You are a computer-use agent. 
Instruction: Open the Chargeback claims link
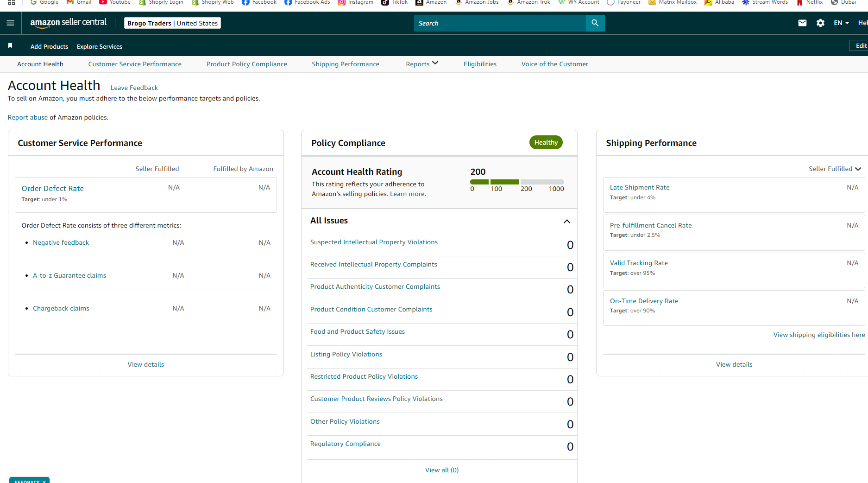[61, 308]
